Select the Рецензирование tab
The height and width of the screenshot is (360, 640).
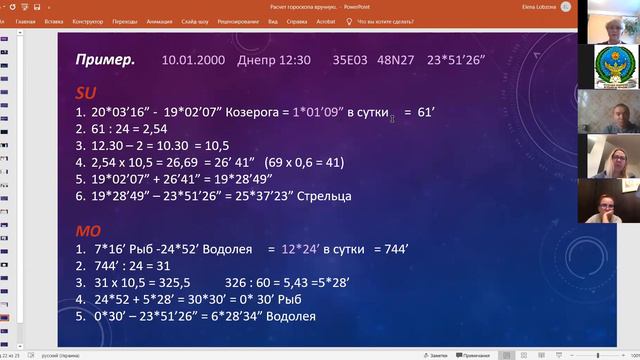(x=238, y=22)
